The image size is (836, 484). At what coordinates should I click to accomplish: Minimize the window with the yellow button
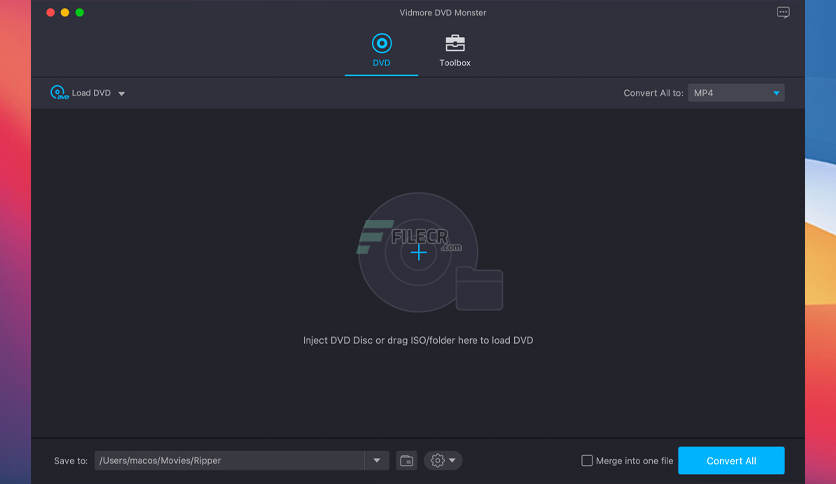pos(65,12)
